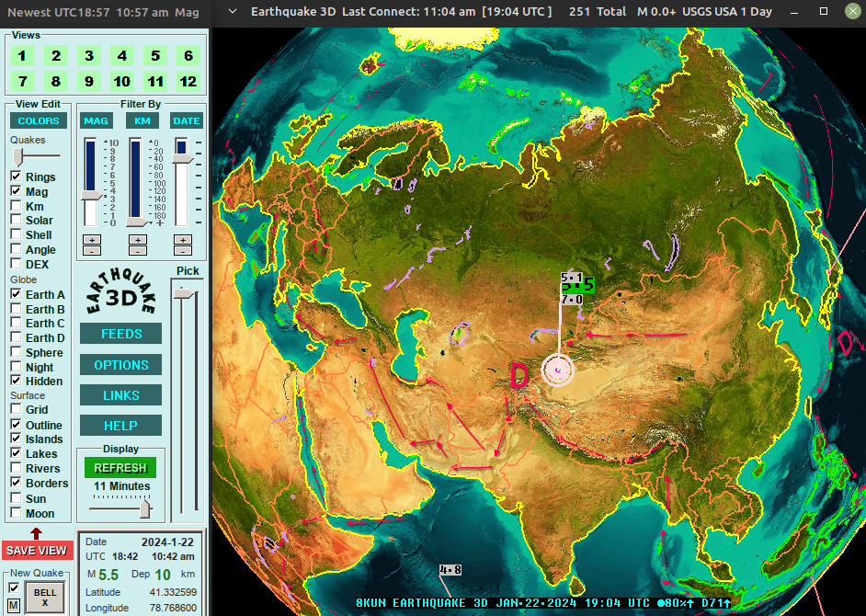The height and width of the screenshot is (616, 866).
Task: Enable the Rivers checkbox
Action: pos(16,468)
